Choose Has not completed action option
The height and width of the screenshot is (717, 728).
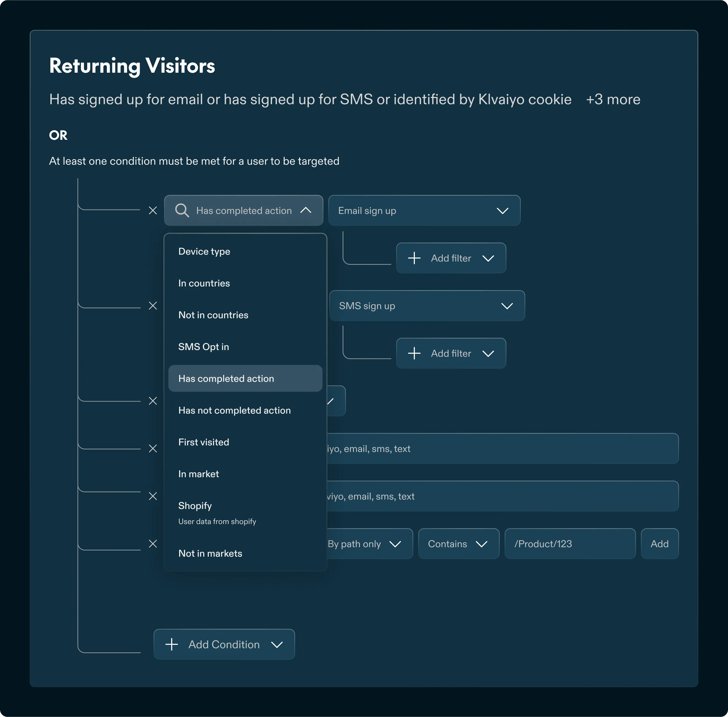tap(234, 410)
